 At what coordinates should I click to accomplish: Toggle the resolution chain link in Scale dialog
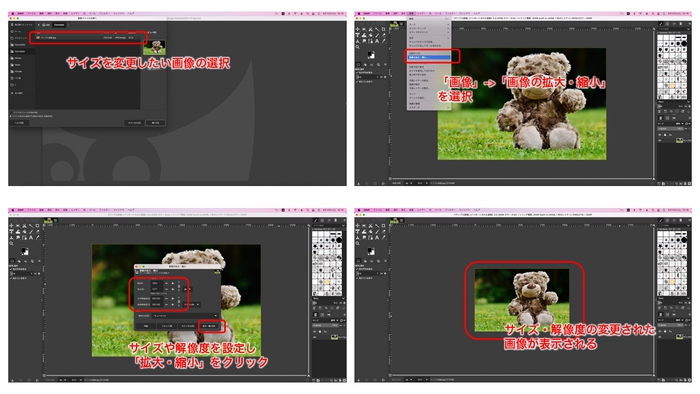click(x=179, y=302)
